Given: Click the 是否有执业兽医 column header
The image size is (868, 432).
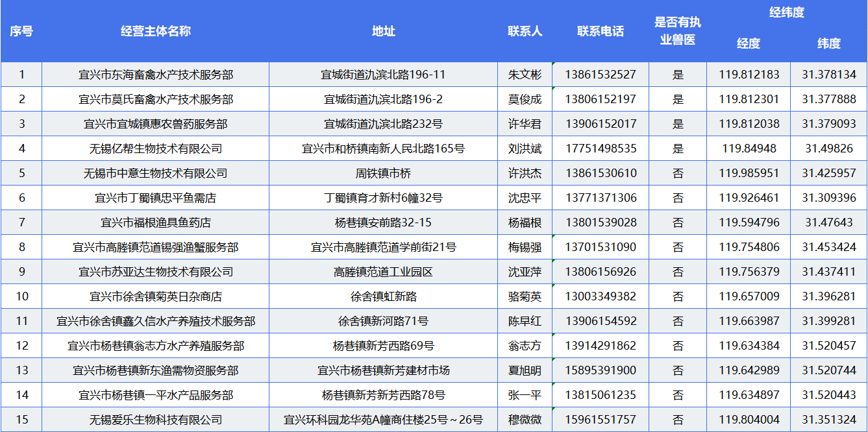Looking at the screenshot, I should (678, 31).
